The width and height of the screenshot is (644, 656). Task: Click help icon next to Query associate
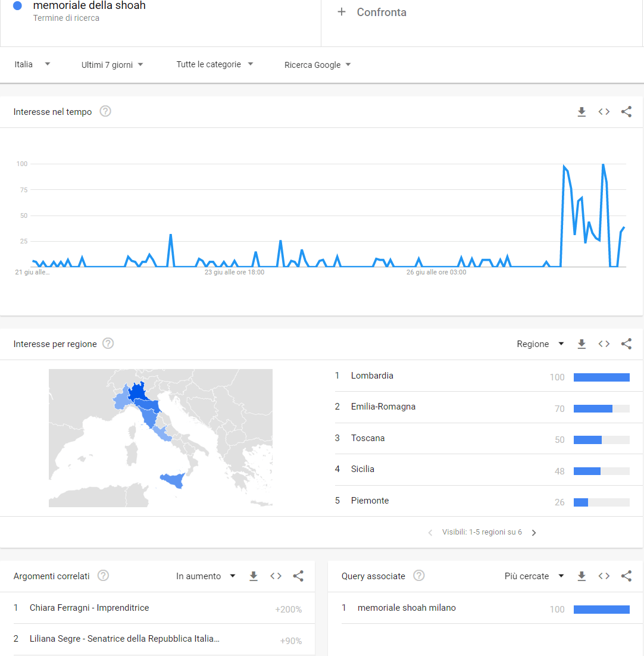pos(419,576)
